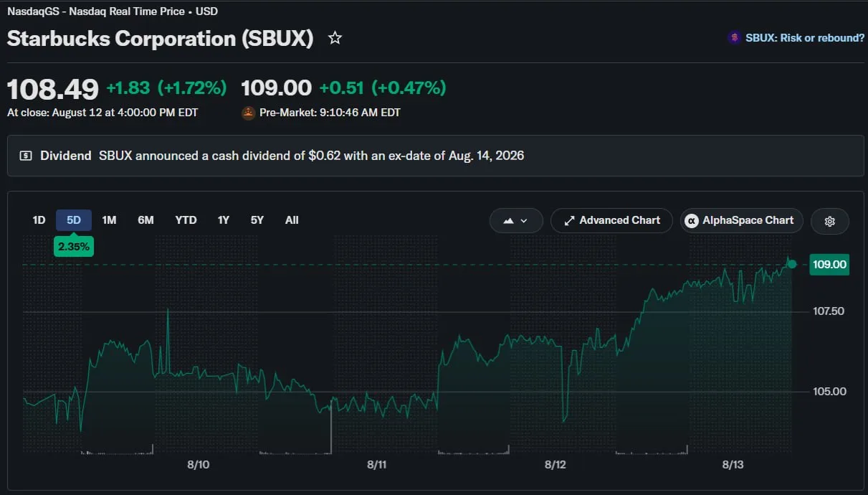Click the alpha logo in AlphaSpace Chart button
The height and width of the screenshot is (495, 868).
coord(692,221)
